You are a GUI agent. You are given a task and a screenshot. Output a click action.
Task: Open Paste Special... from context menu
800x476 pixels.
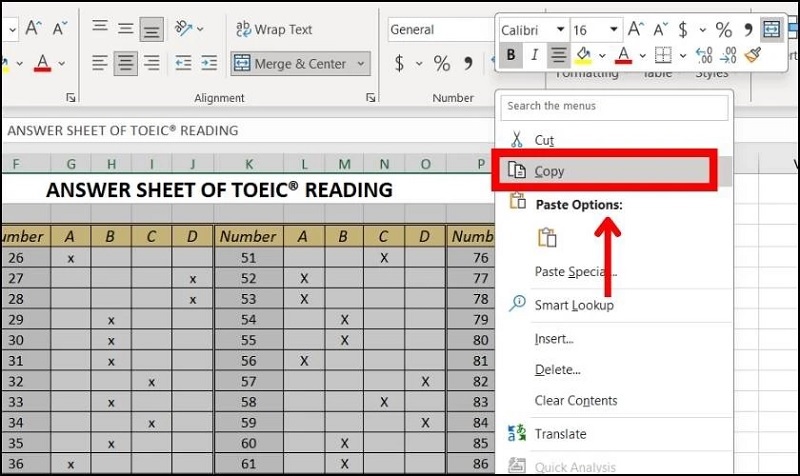(x=575, y=271)
